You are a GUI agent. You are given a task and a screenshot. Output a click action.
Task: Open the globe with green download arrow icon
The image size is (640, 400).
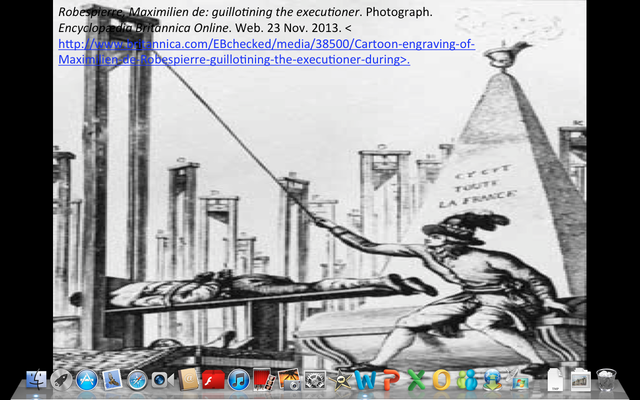492,380
